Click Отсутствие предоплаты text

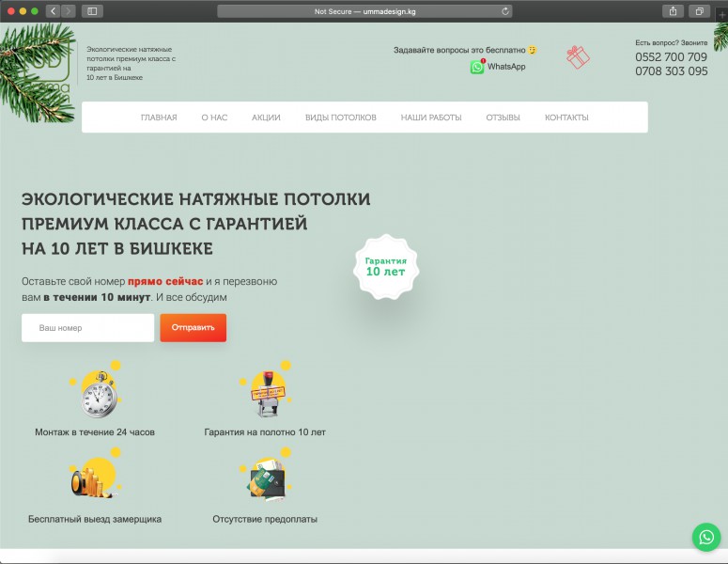tap(265, 519)
